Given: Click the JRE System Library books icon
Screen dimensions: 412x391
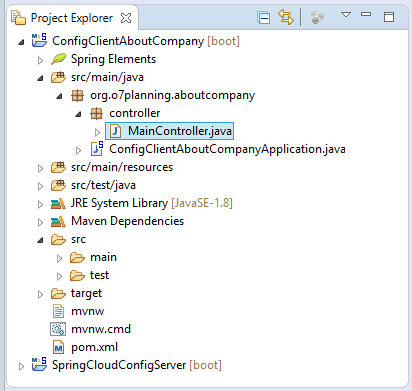Looking at the screenshot, I should coord(58,203).
